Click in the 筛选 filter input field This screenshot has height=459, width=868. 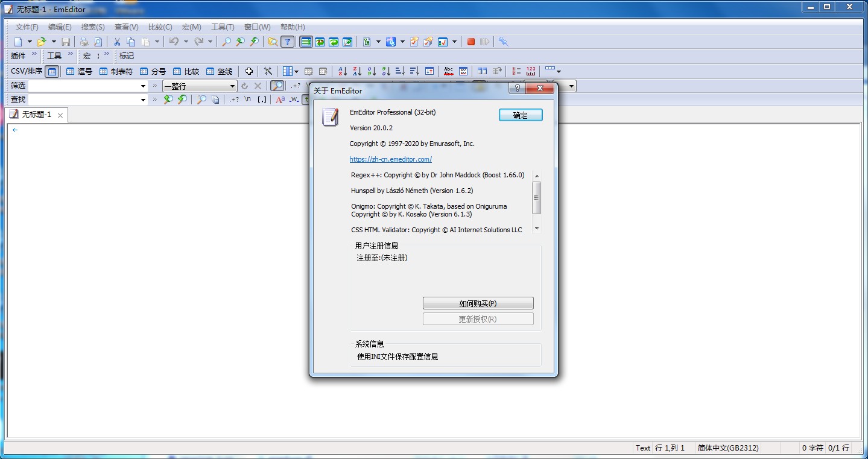(83, 86)
